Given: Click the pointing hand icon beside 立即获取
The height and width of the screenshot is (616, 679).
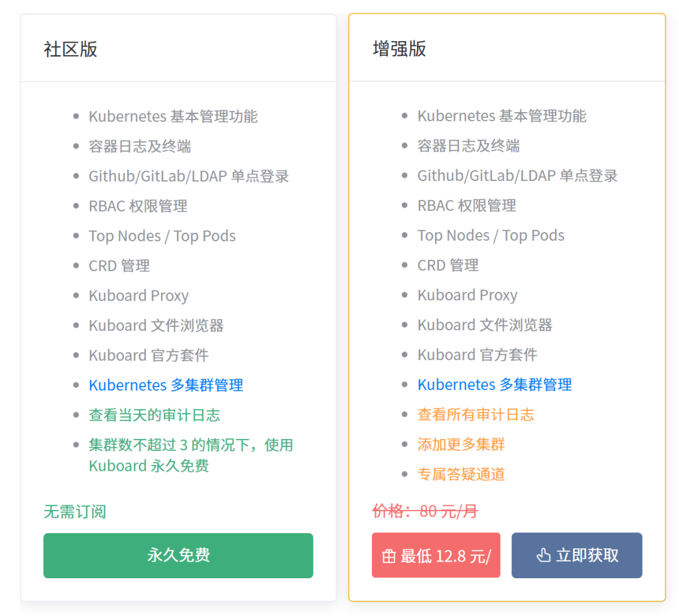Looking at the screenshot, I should point(544,555).
